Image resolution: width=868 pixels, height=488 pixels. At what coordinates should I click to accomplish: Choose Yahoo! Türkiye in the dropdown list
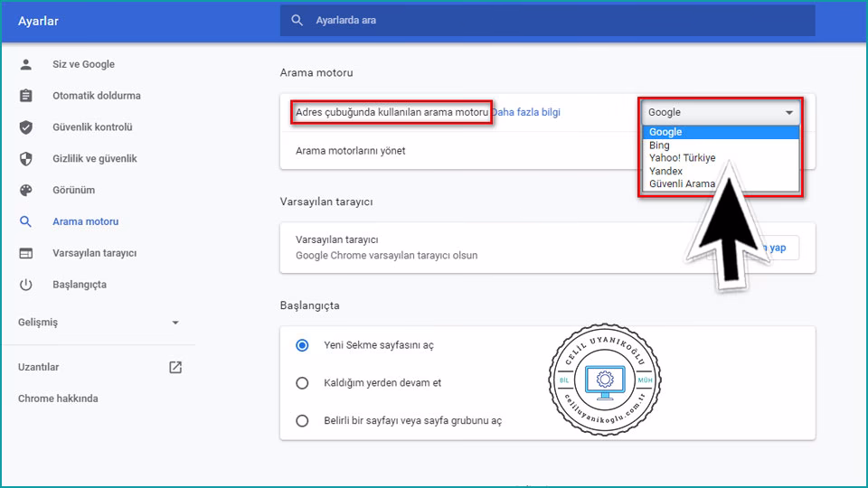[x=721, y=158]
